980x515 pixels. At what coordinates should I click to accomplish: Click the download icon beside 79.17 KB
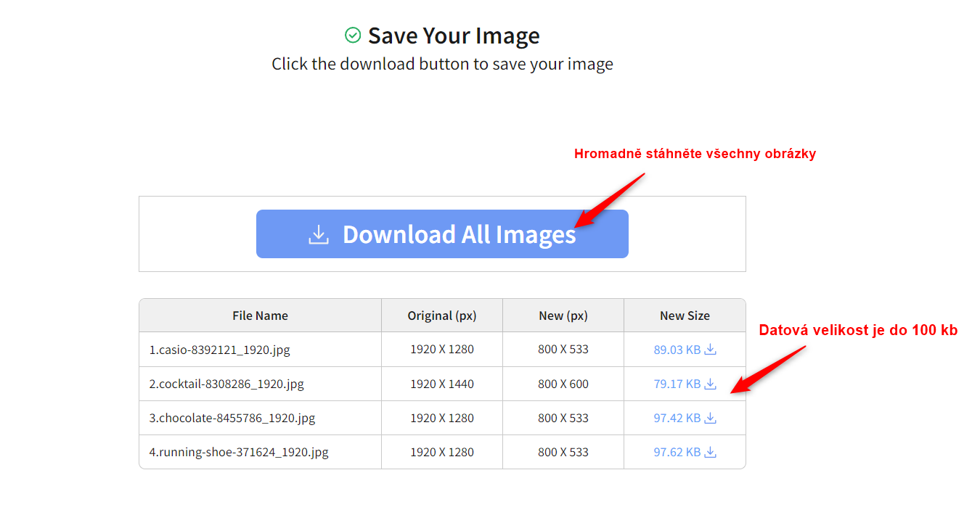click(711, 384)
